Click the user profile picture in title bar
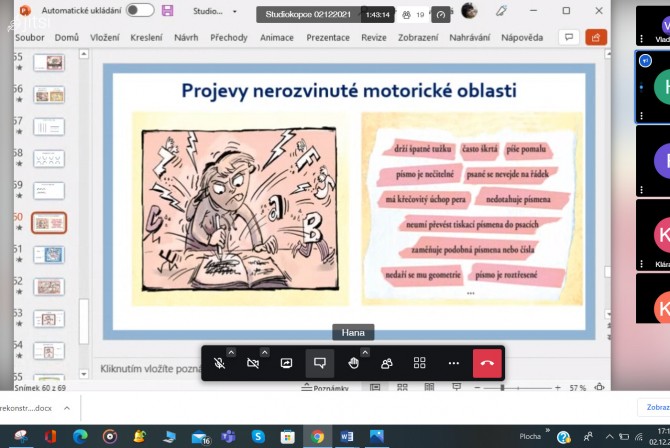The image size is (670, 448). [x=469, y=10]
